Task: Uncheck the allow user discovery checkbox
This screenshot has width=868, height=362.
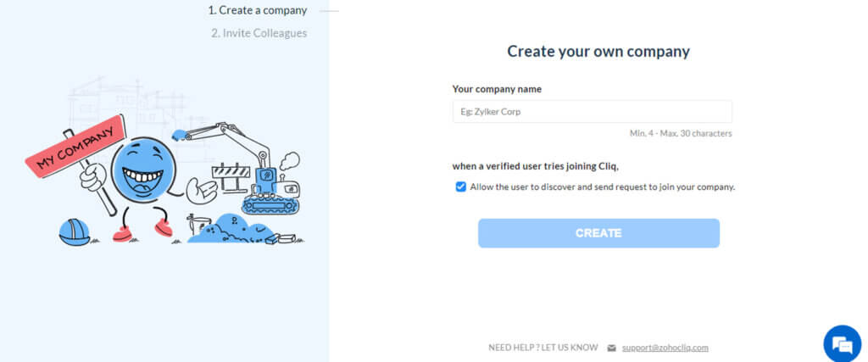Action: click(x=460, y=187)
